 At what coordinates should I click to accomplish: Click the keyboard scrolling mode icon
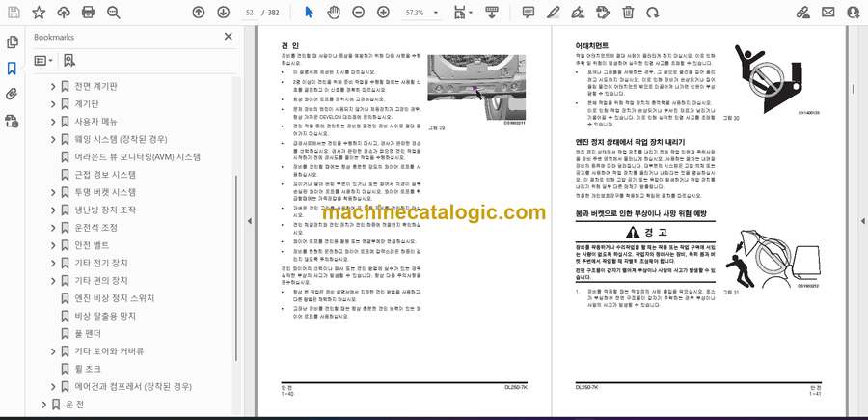coord(492,13)
